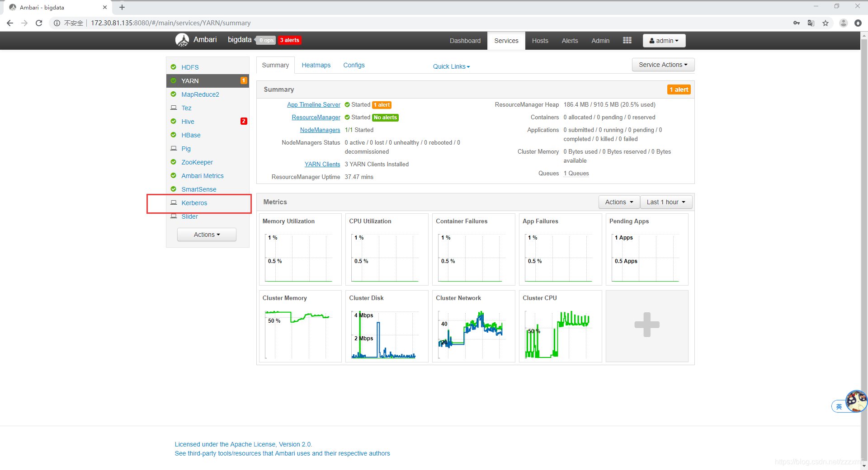Click the floating input method mascot icon
Image resolution: width=868 pixels, height=470 pixels.
856,401
